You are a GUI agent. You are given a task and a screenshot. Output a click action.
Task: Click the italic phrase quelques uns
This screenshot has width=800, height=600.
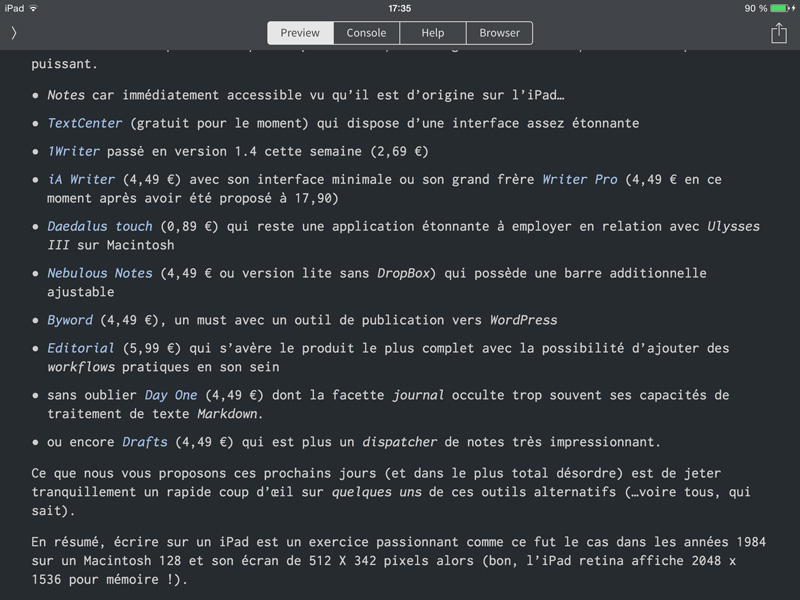377,492
